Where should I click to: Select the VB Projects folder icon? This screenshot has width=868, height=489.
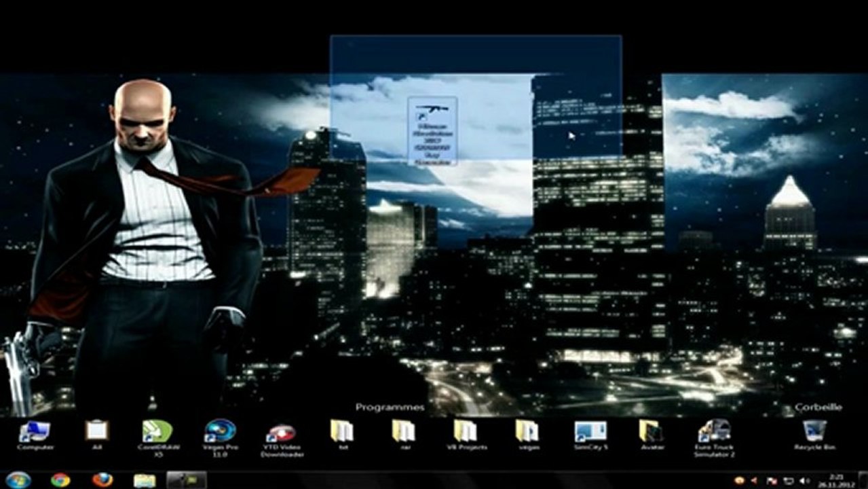pyautogui.click(x=466, y=435)
